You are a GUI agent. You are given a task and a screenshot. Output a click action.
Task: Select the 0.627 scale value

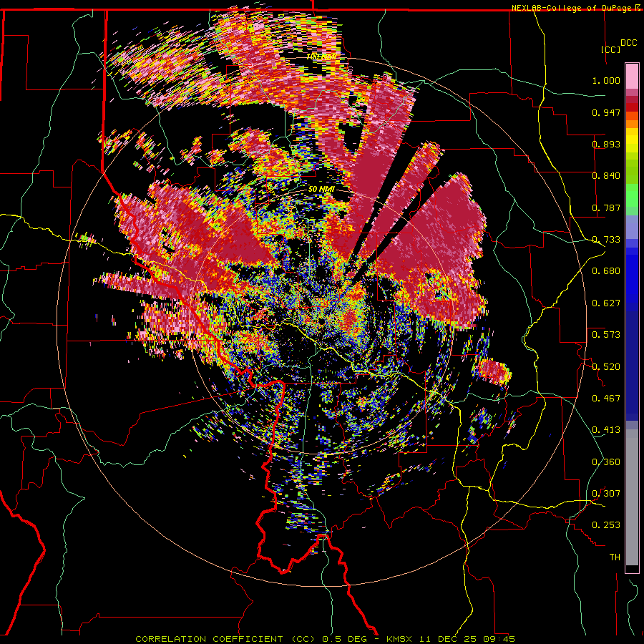(x=606, y=303)
